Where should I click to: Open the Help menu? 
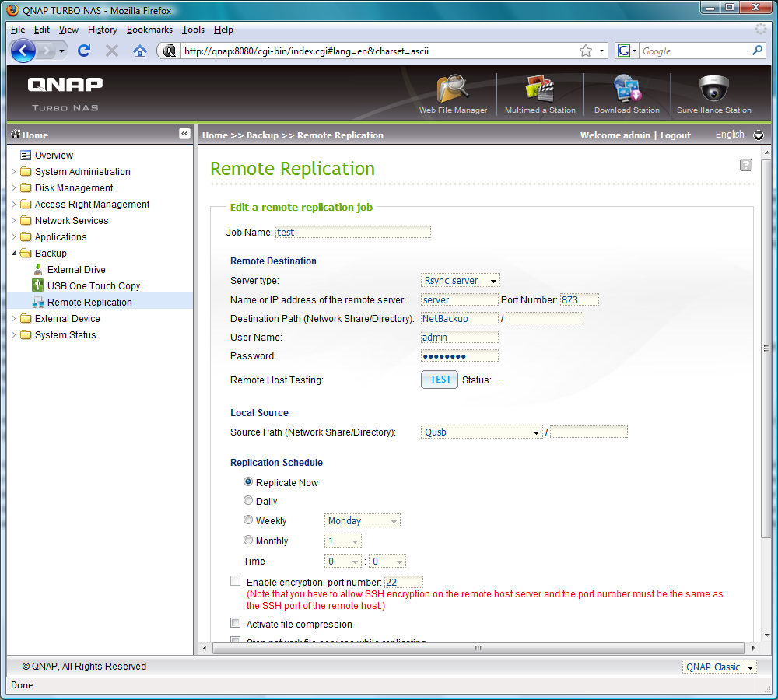click(x=223, y=30)
